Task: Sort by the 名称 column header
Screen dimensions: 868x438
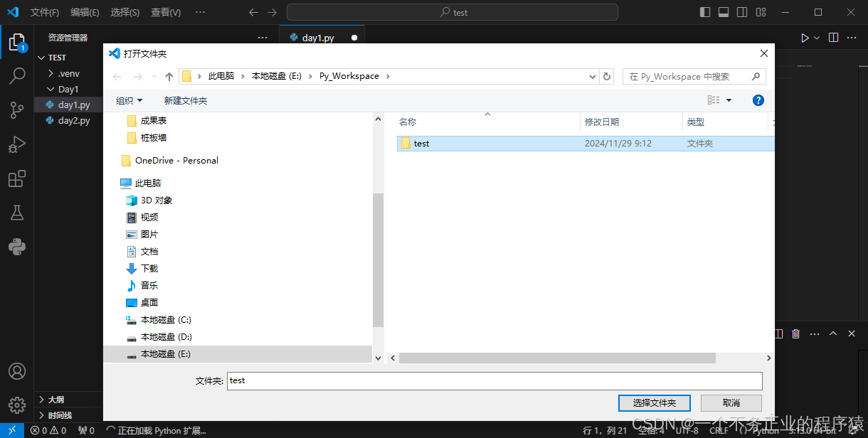Action: 487,122
